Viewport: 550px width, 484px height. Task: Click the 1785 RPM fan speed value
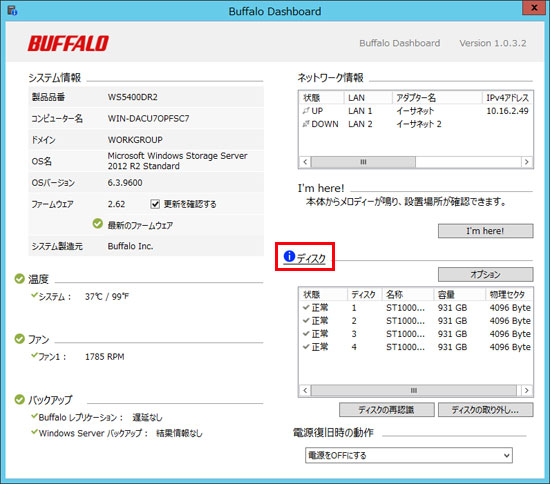[x=105, y=357]
